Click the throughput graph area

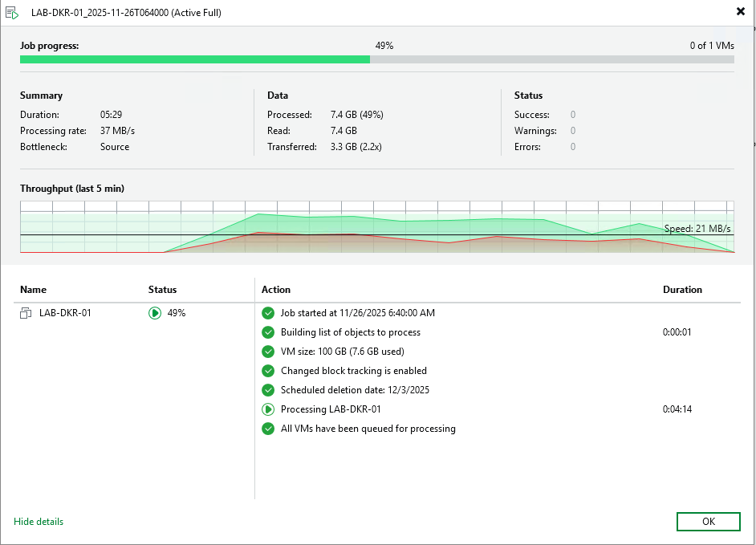tap(377, 227)
